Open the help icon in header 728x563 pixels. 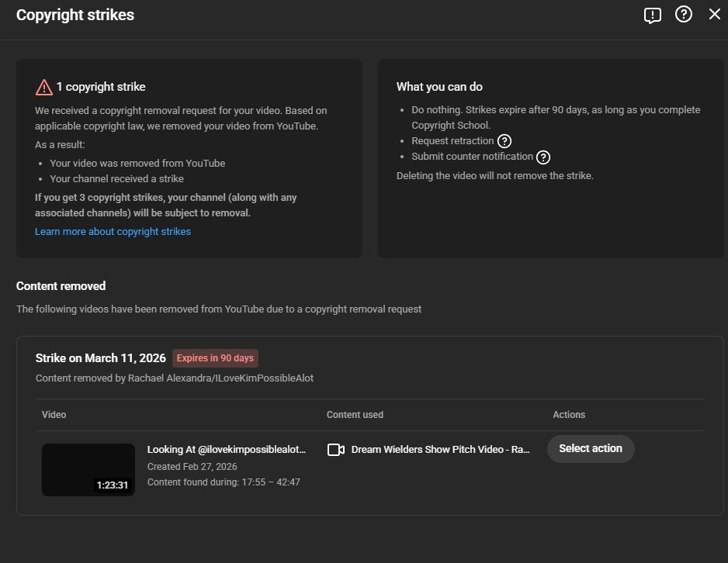(x=684, y=15)
